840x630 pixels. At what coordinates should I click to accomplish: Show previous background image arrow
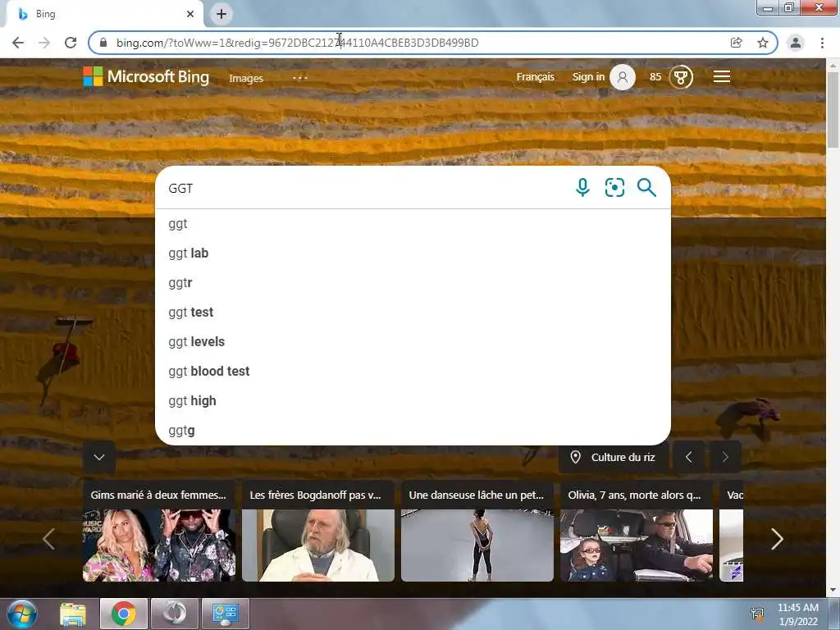[x=689, y=457]
